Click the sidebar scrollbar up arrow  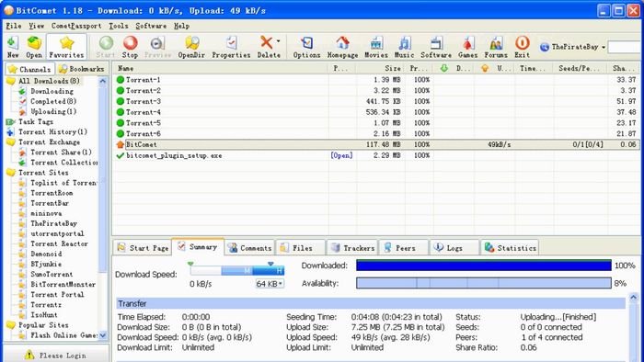coord(103,81)
